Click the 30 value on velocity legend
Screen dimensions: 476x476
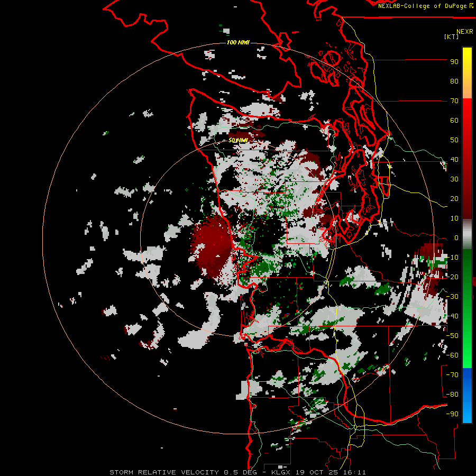pyautogui.click(x=454, y=179)
